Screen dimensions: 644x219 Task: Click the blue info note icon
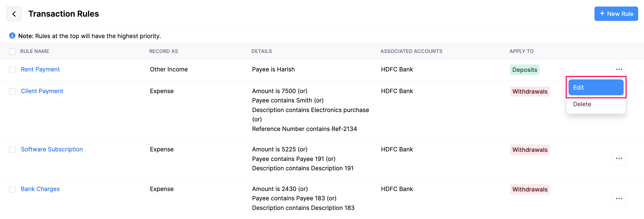point(12,36)
